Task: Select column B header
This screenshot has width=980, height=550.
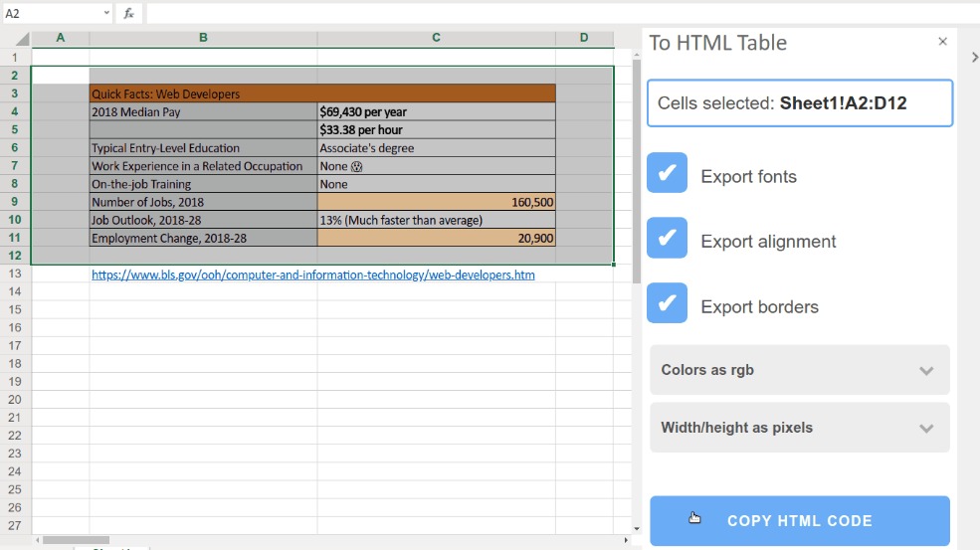Action: (x=203, y=38)
